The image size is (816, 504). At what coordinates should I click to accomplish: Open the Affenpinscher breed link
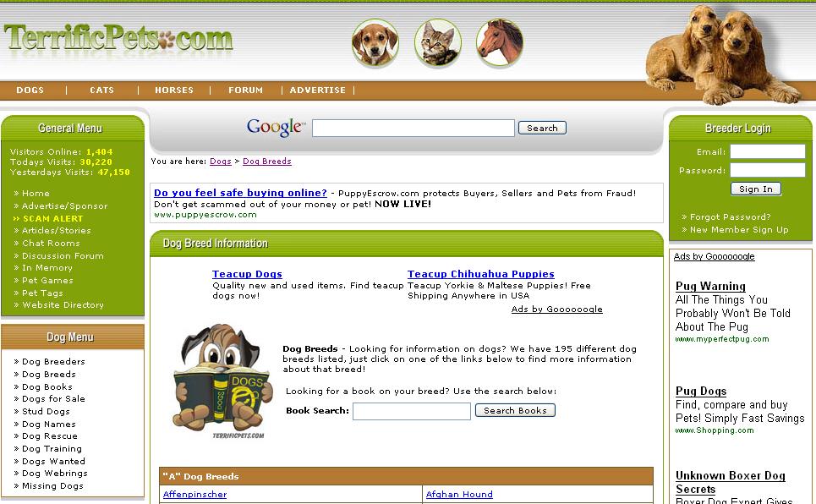(x=194, y=495)
